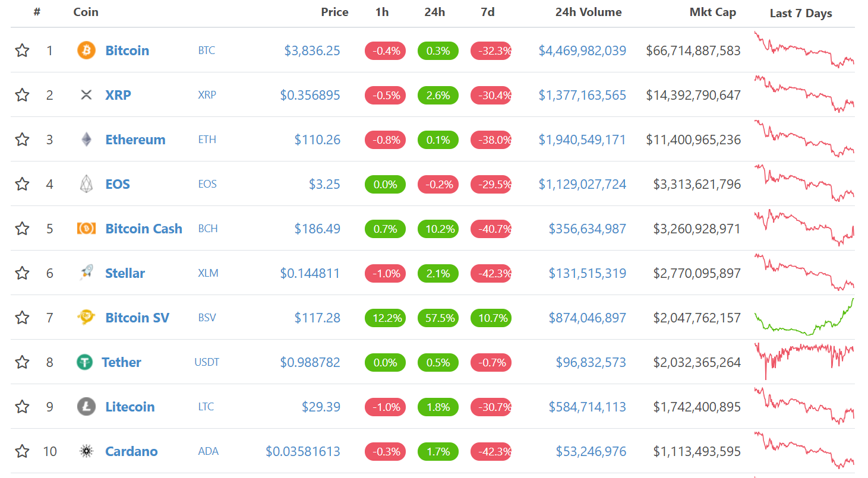Click the Stellar rocket logo icon
The height and width of the screenshot is (478, 868).
86,273
